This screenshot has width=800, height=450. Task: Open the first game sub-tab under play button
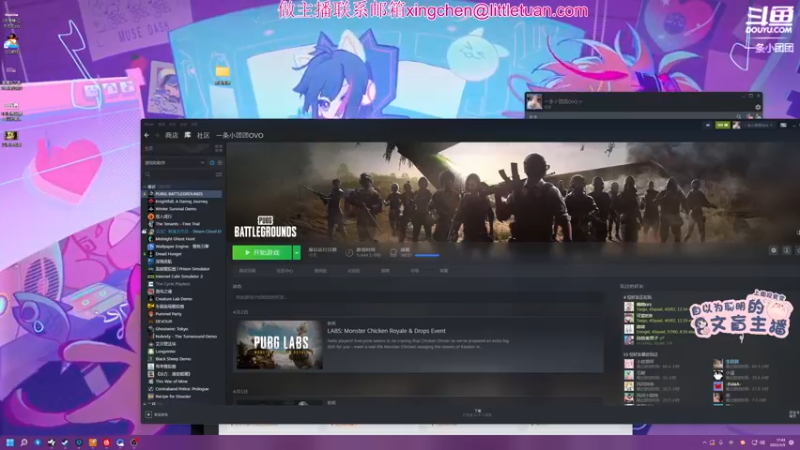point(247,271)
